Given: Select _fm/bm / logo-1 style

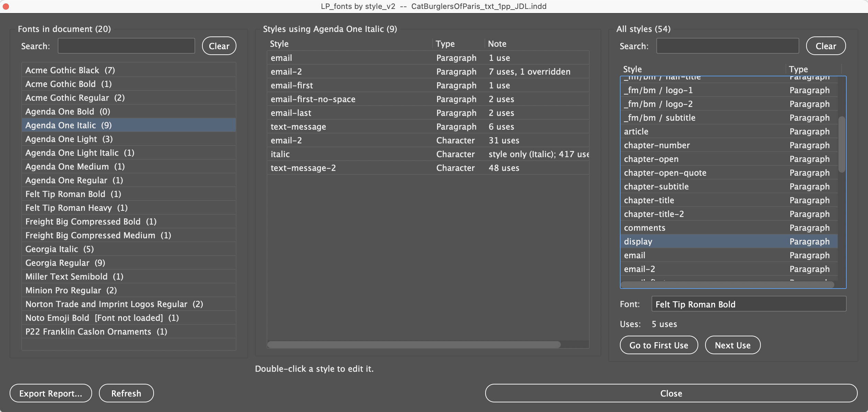Looking at the screenshot, I should 729,90.
